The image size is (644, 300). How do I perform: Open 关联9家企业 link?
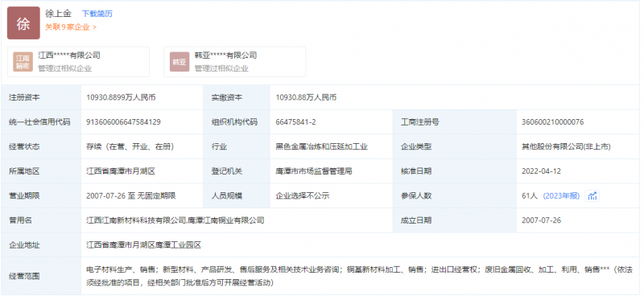(71, 27)
